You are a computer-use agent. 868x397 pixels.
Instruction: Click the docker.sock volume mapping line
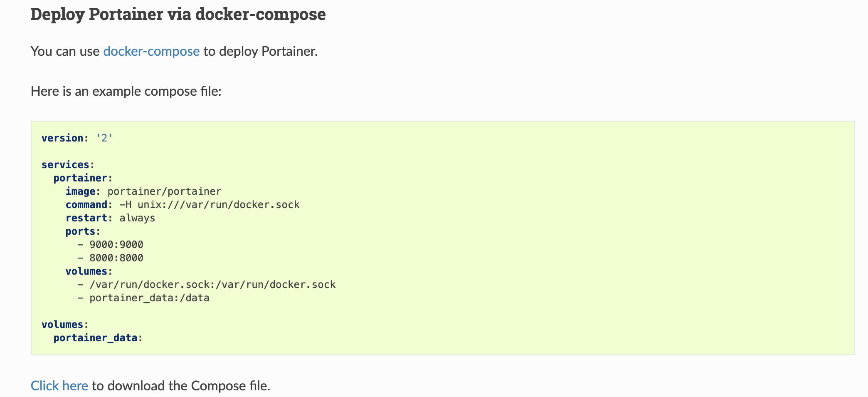coord(212,285)
